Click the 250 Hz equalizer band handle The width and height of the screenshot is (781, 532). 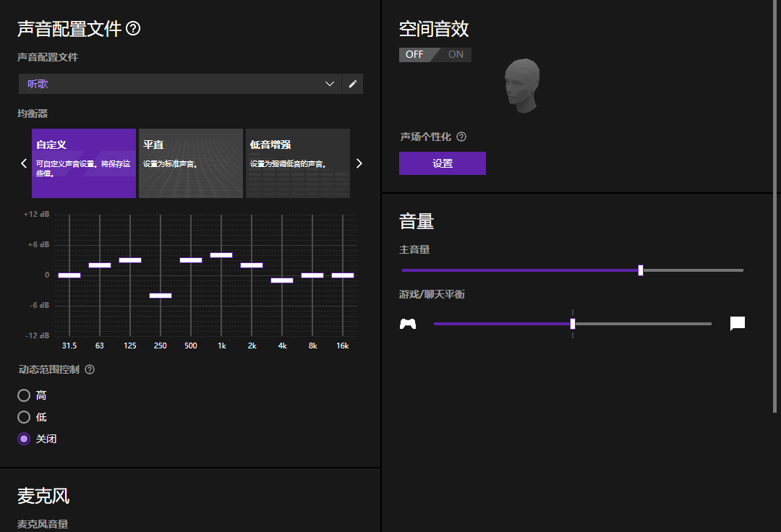click(x=161, y=296)
